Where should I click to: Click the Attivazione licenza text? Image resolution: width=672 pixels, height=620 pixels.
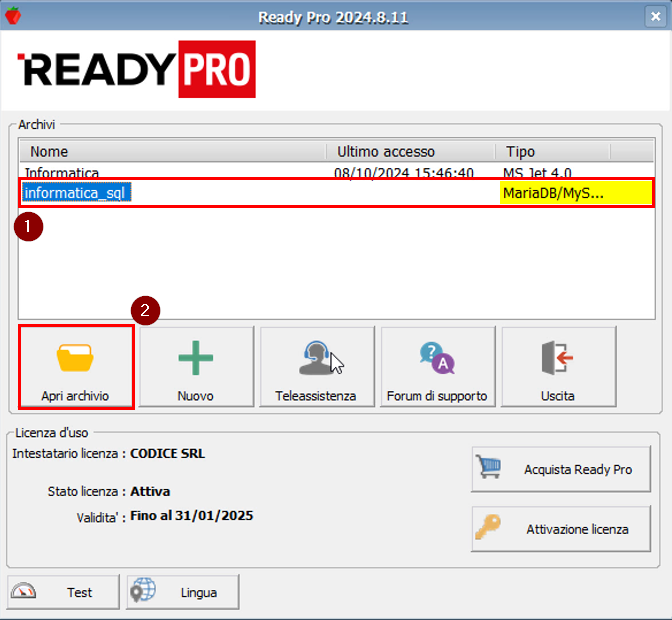(x=578, y=530)
